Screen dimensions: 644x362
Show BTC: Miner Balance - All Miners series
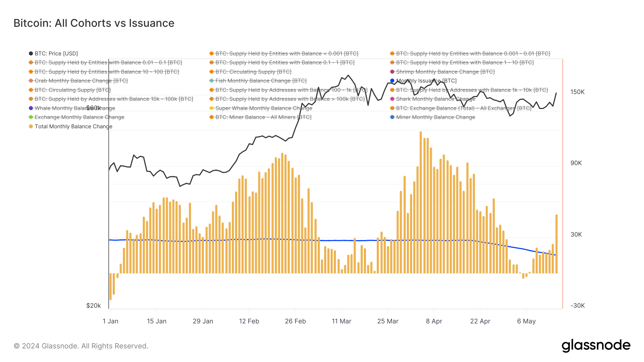coord(260,117)
